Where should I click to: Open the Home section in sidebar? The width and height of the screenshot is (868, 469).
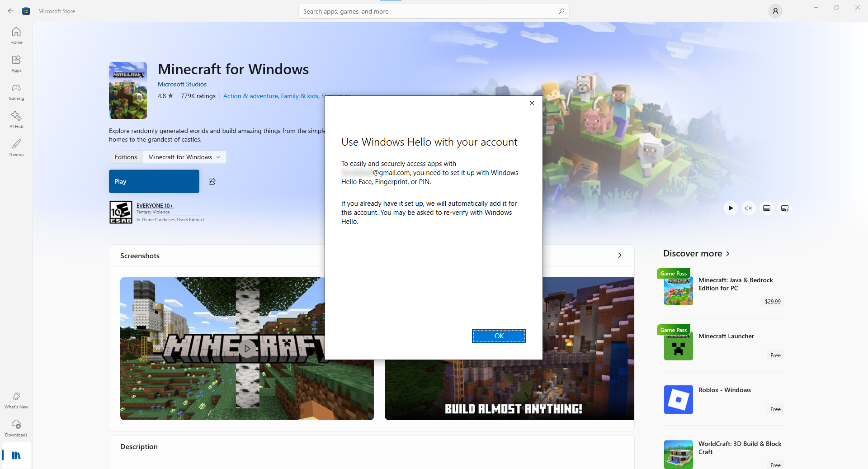coord(16,36)
